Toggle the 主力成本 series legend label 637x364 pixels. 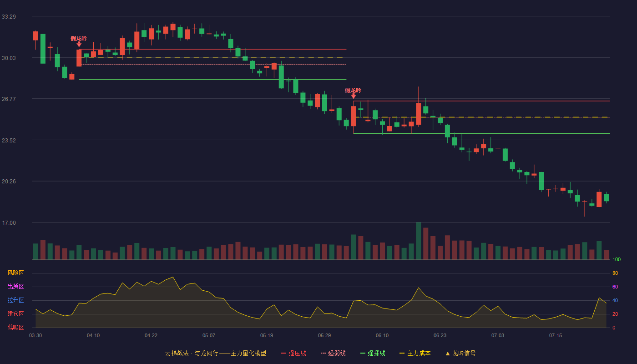(x=419, y=353)
